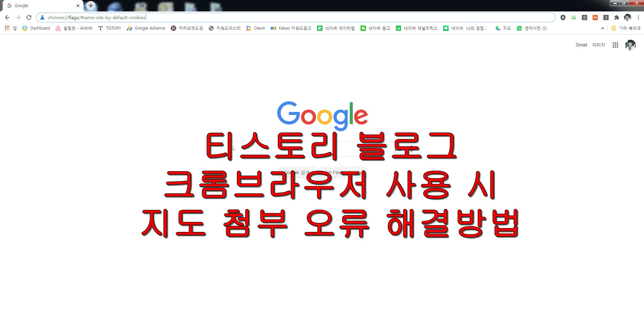Viewport: 644px width, 320px height.
Task: Open the Daum bookmark
Action: [x=256, y=28]
